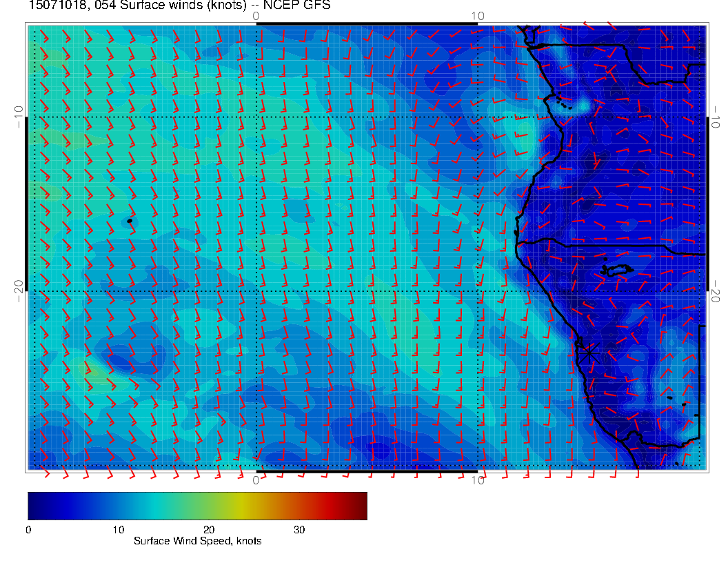Click the colorbar tick label '20'
The image size is (728, 563).
(x=209, y=530)
